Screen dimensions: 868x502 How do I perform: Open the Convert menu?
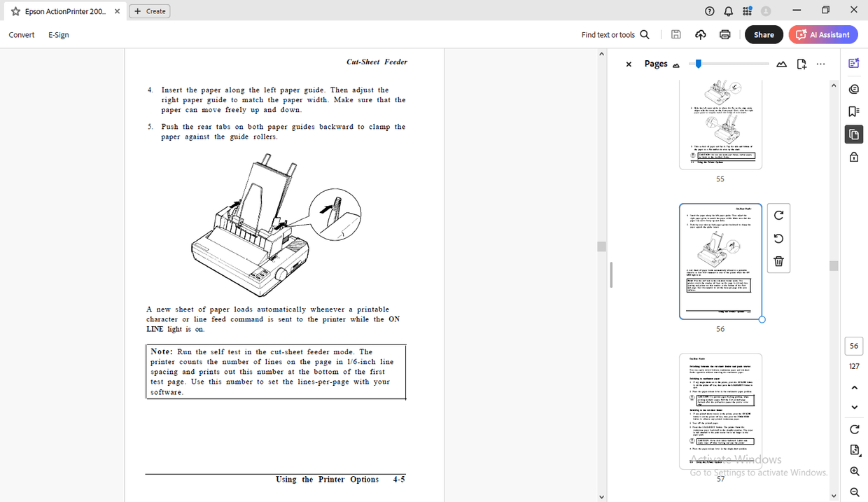pos(21,34)
